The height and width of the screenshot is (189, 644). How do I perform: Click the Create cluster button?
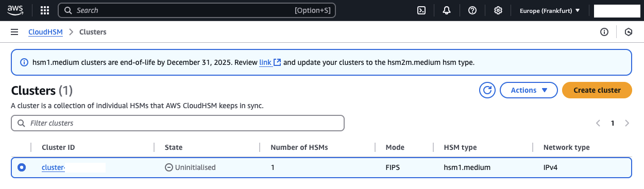597,90
